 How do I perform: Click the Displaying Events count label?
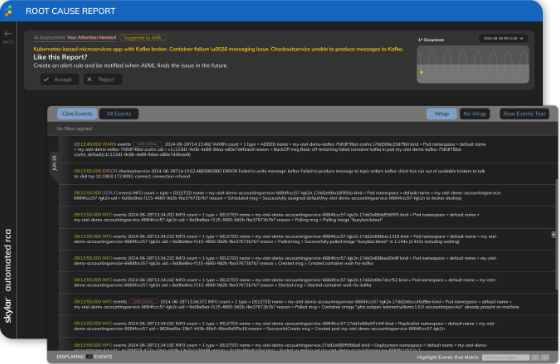tap(84, 356)
